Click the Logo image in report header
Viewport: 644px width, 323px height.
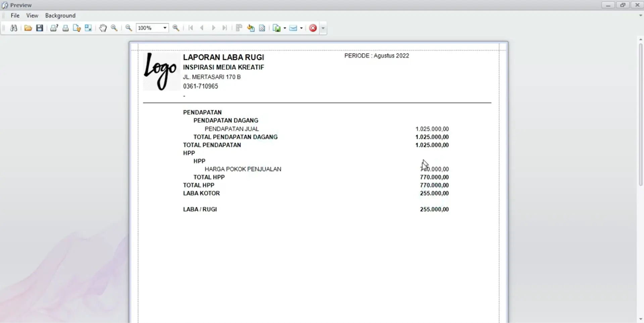pyautogui.click(x=161, y=71)
